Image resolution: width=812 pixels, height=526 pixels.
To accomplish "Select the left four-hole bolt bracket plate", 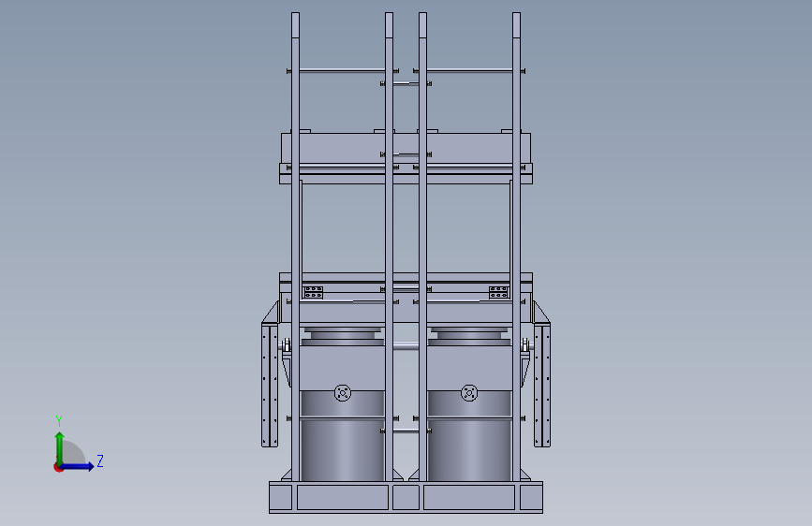I will (314, 293).
